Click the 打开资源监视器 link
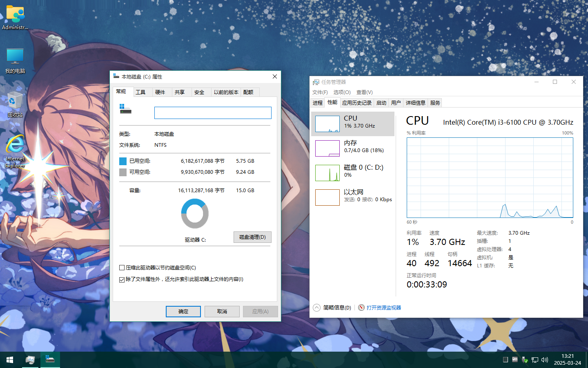 click(384, 308)
